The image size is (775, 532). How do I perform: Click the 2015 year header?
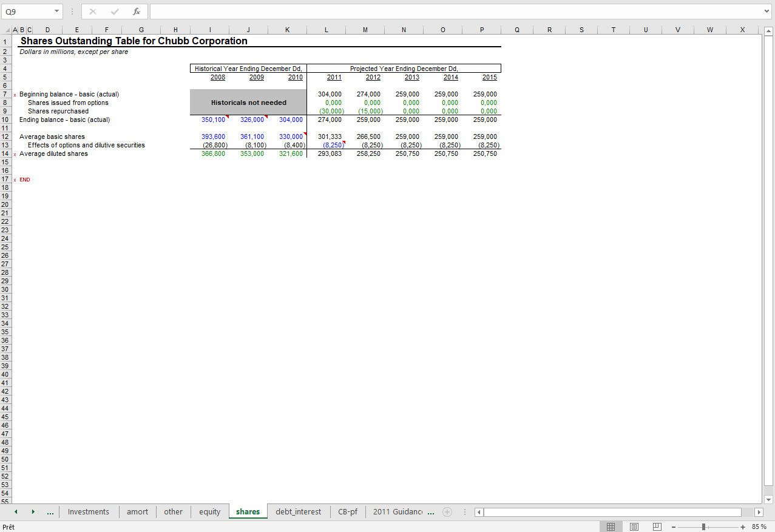pos(490,77)
